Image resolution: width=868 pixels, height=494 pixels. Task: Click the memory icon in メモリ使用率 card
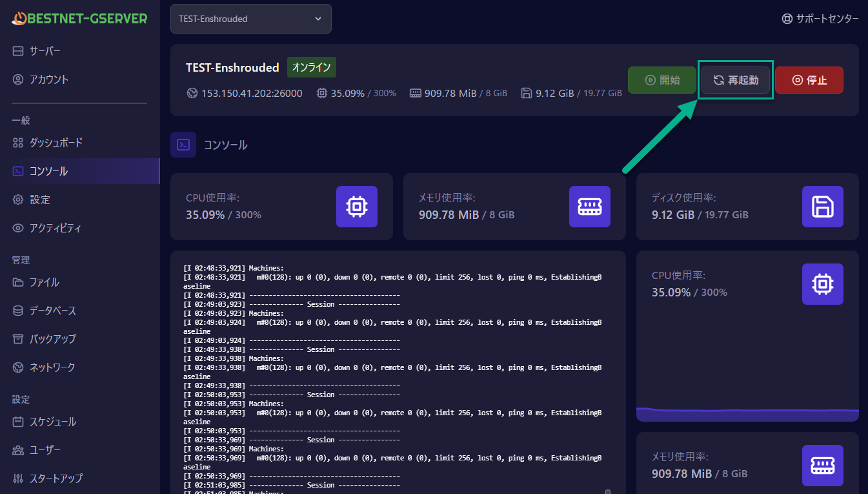(589, 207)
